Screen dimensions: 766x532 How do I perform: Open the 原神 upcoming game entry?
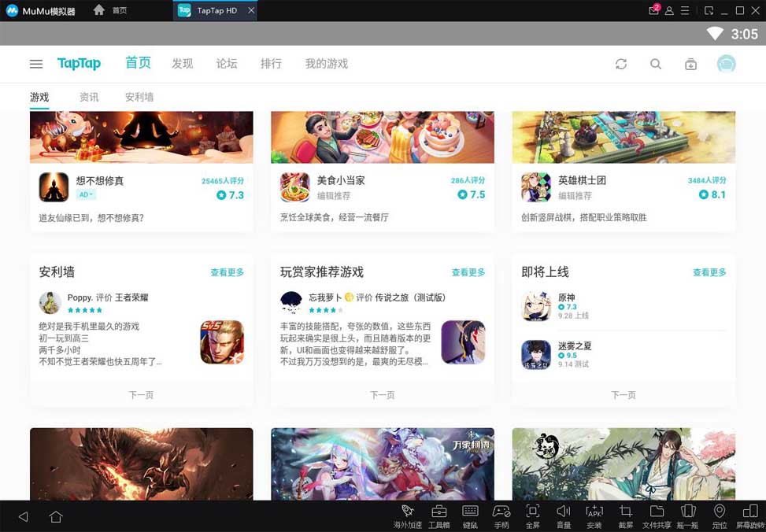tap(624, 306)
